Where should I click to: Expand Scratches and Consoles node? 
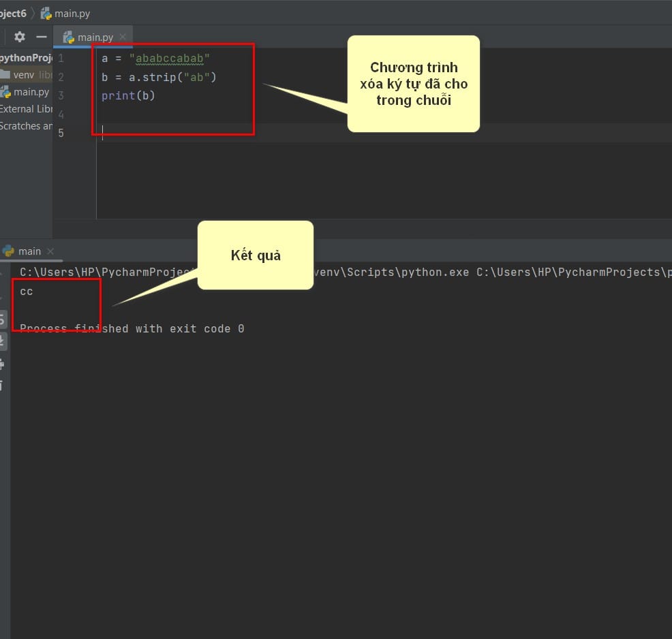26,126
